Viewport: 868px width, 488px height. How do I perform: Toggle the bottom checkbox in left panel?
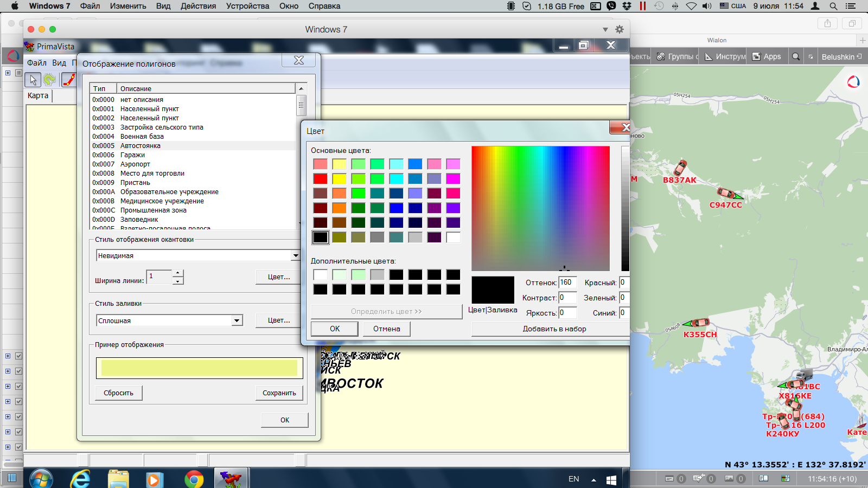18,447
